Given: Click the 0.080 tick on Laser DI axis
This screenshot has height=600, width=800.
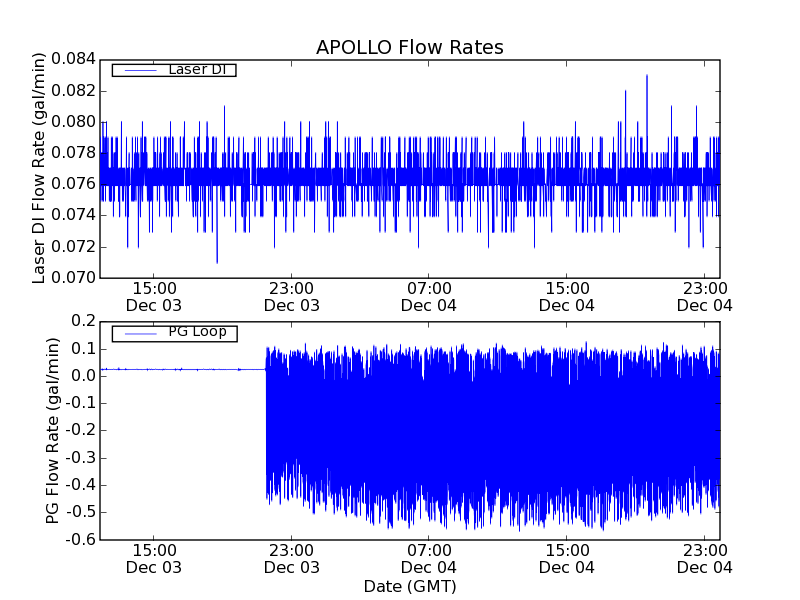Looking at the screenshot, I should [73, 122].
